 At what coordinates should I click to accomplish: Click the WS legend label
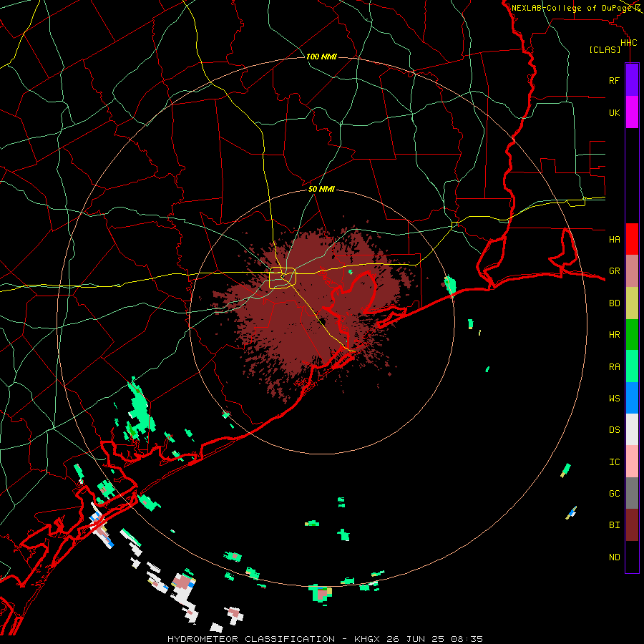pos(614,398)
